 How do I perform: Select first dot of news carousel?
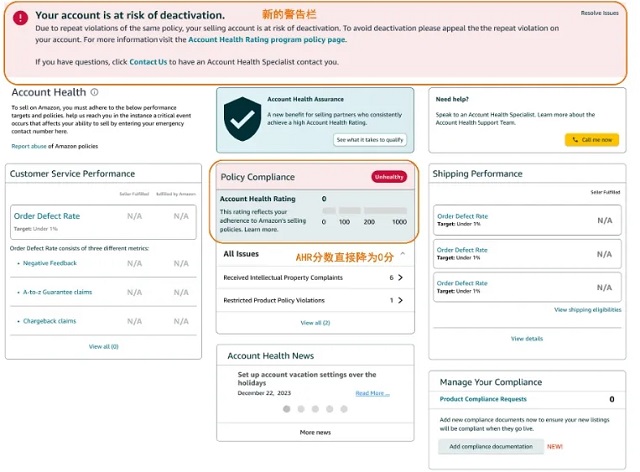[285, 409]
